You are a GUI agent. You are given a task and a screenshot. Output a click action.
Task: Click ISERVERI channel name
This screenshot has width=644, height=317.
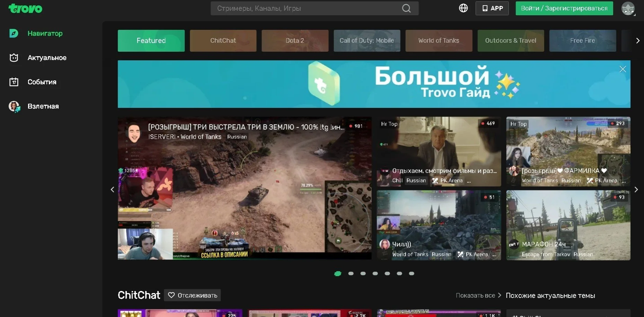(x=162, y=137)
